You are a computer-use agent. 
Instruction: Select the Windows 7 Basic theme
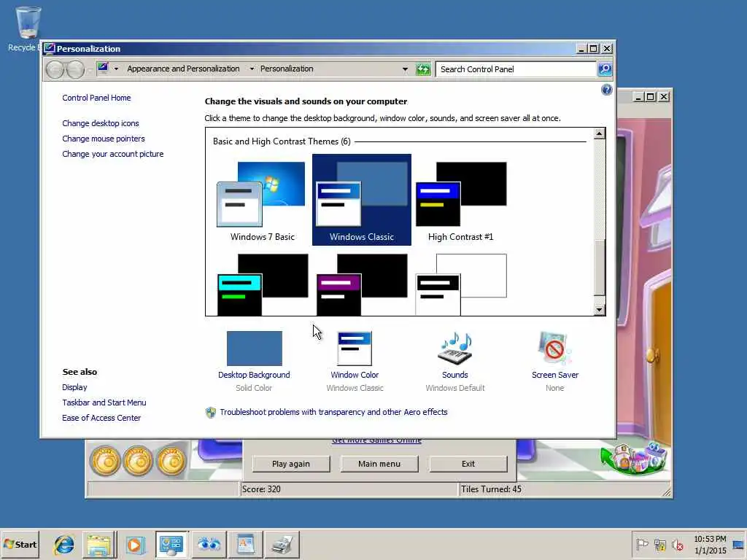click(x=262, y=200)
